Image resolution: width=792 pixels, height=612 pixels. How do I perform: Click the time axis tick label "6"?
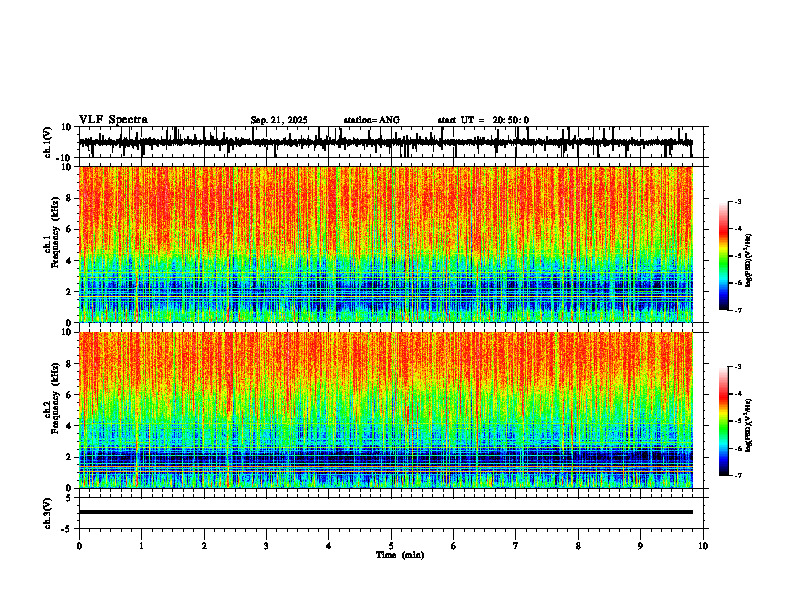point(454,546)
